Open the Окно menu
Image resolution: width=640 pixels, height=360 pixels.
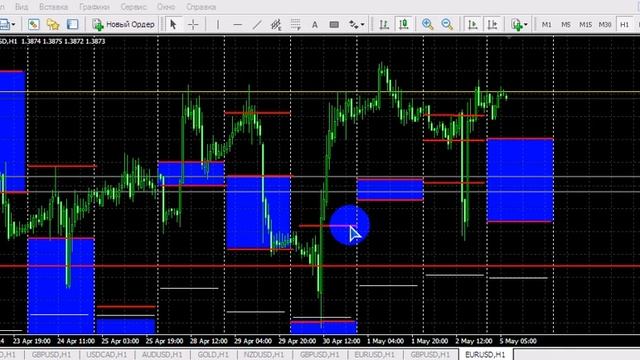166,7
